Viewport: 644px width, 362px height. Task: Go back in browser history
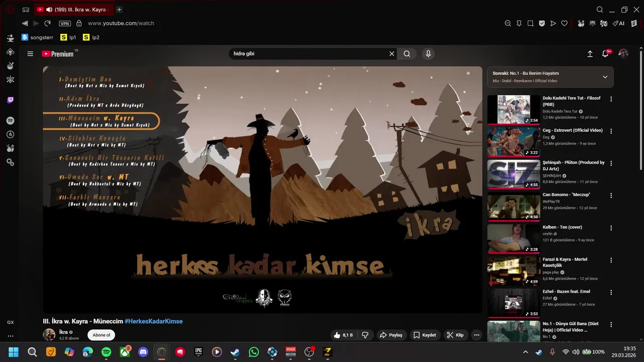coord(25,23)
